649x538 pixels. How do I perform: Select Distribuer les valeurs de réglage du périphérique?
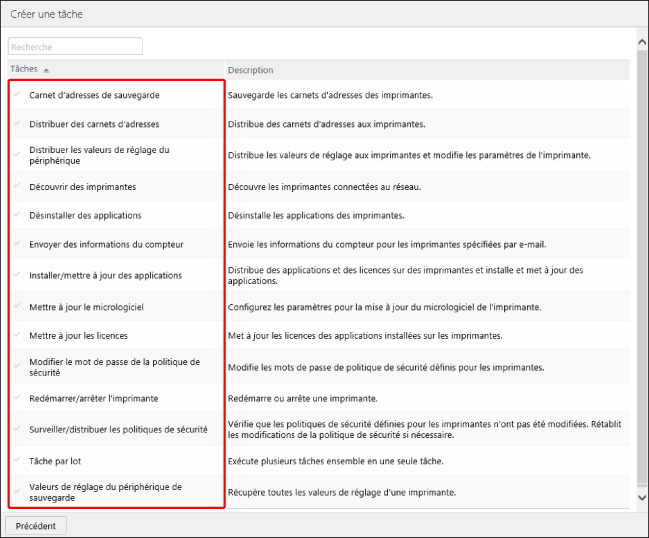click(99, 155)
